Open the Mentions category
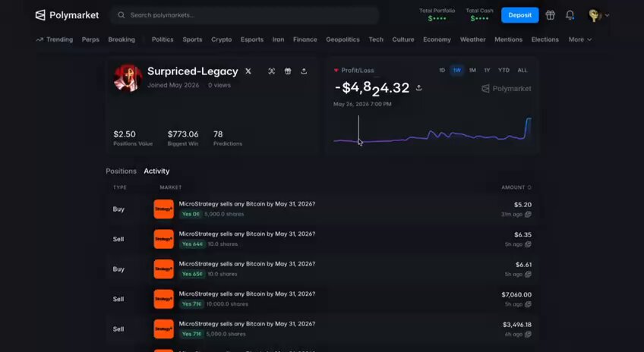Viewport: 644px width, 352px height. click(508, 39)
